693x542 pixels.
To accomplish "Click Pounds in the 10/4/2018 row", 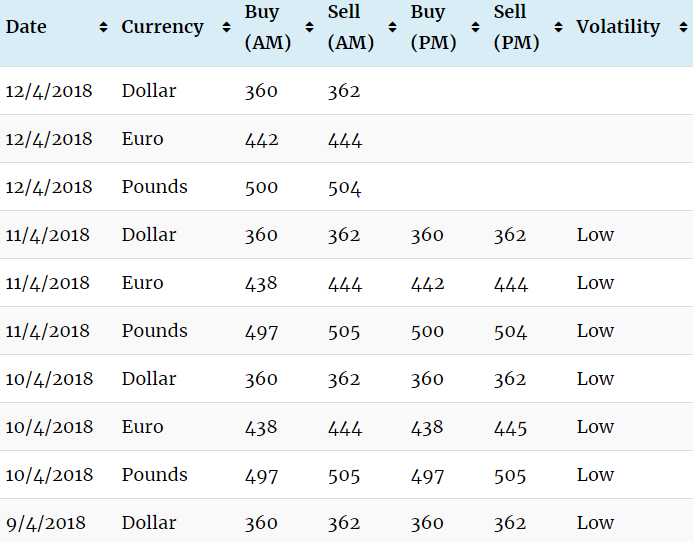I will (154, 475).
